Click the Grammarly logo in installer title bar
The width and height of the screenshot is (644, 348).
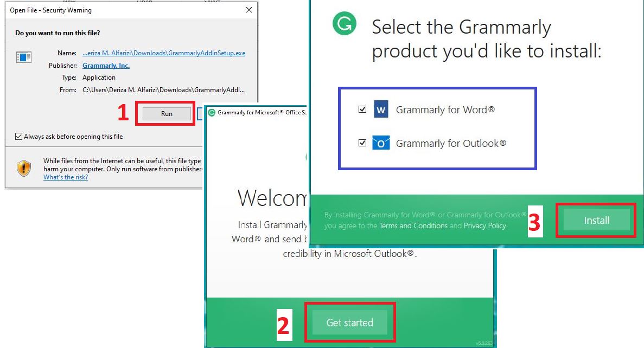(x=212, y=112)
